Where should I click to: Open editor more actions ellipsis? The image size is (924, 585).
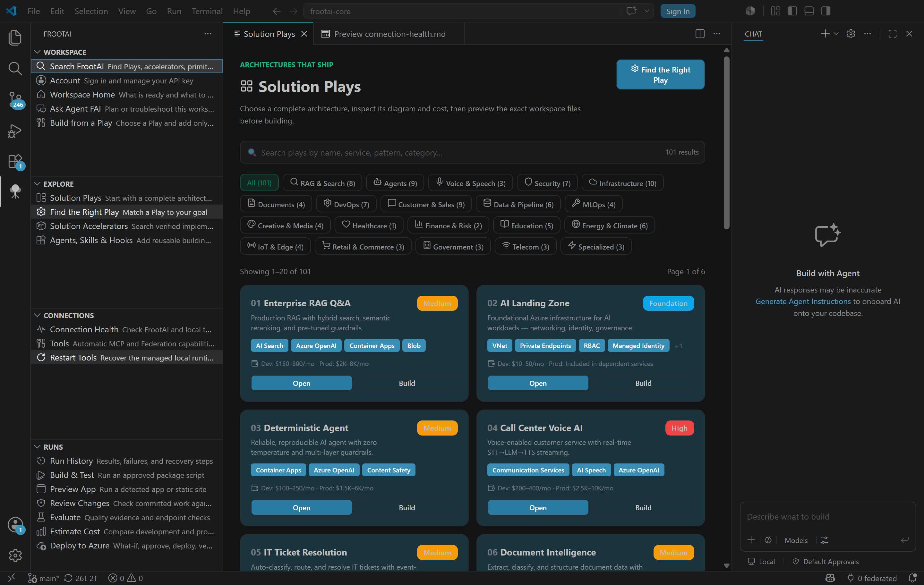[716, 34]
